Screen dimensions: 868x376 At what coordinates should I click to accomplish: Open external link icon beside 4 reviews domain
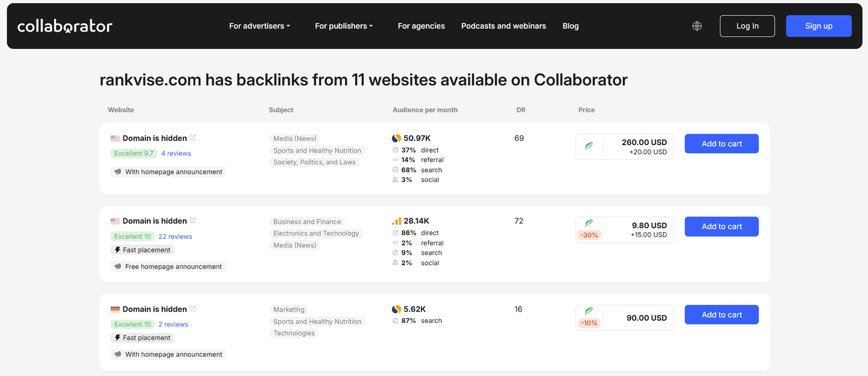193,138
